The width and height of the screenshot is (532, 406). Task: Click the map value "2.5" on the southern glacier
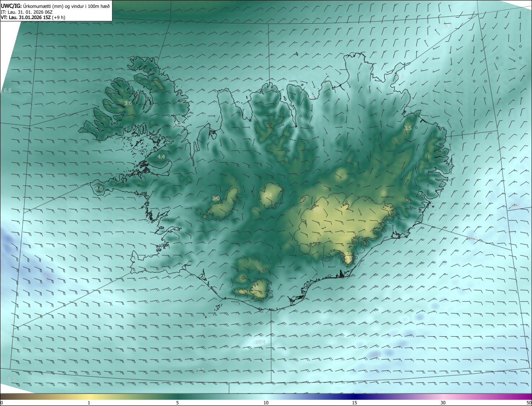click(x=255, y=287)
